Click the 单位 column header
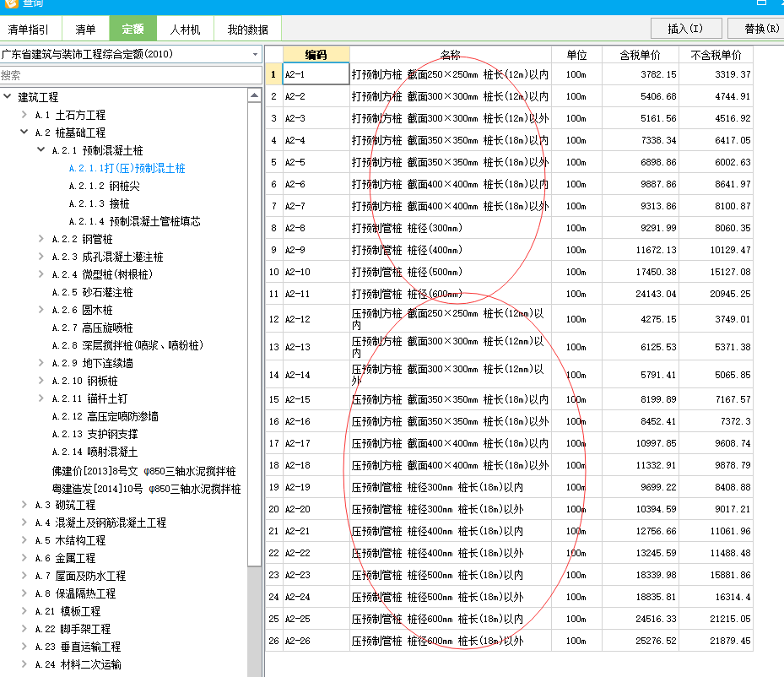The image size is (784, 677). click(576, 55)
